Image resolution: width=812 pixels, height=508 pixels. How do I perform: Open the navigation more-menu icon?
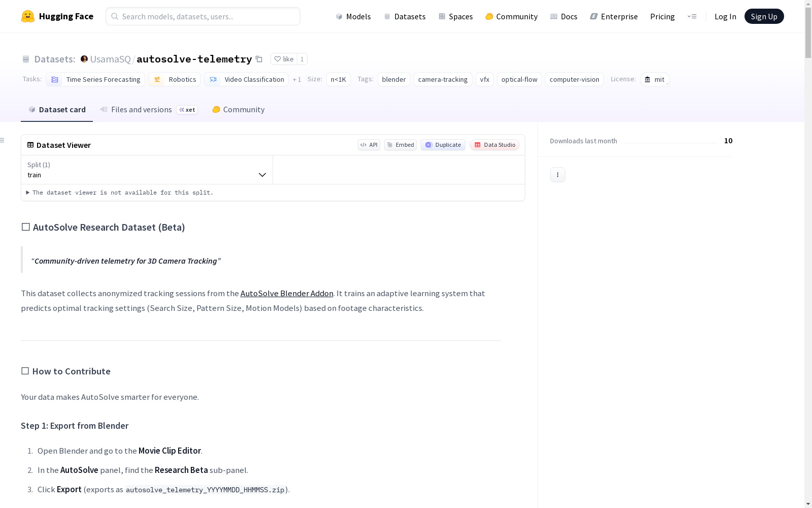692,16
